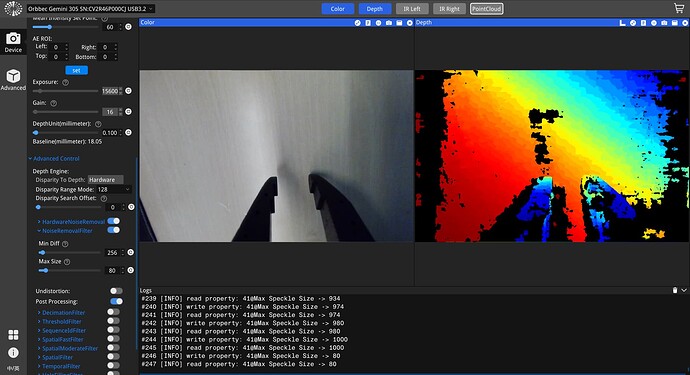Viewport: 690px width, 375px height.
Task: Reset Min Diff with its round icon
Action: 131,252
